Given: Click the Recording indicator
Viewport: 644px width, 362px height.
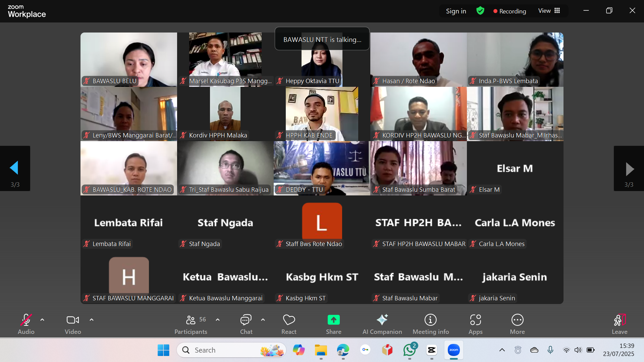Looking at the screenshot, I should click(509, 11).
